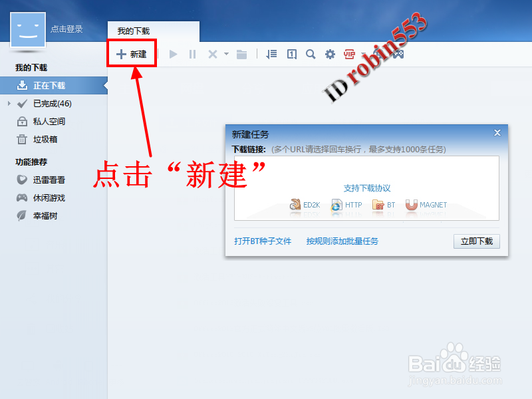Screen dimensions: 532x399
Task: Open the 已完成(46) list
Action: (54, 104)
